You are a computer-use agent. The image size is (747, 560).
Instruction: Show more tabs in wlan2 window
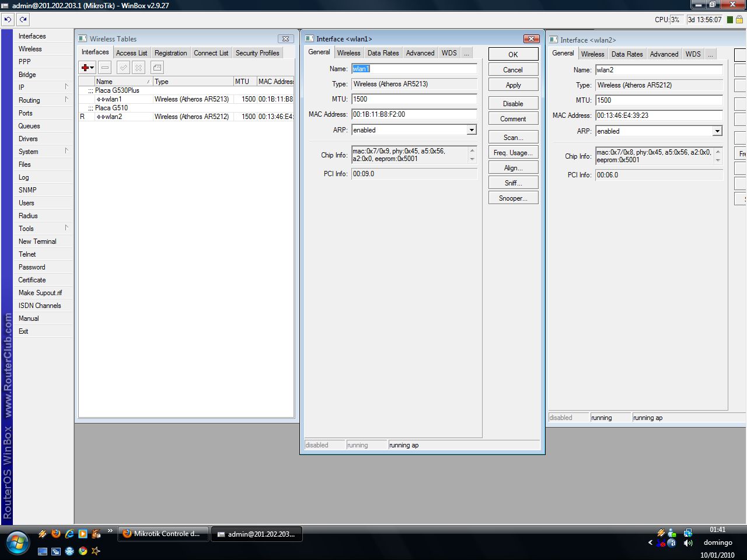click(x=710, y=54)
